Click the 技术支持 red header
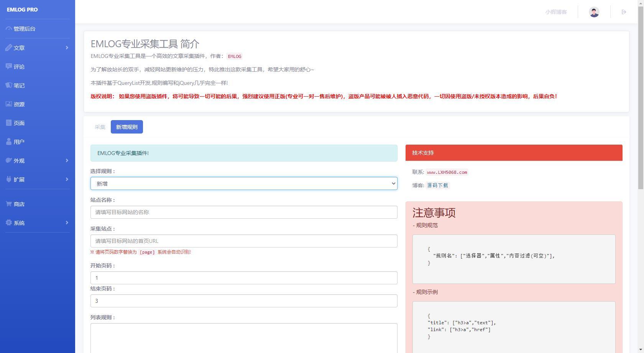Viewport: 644px width, 353px height. tap(514, 153)
